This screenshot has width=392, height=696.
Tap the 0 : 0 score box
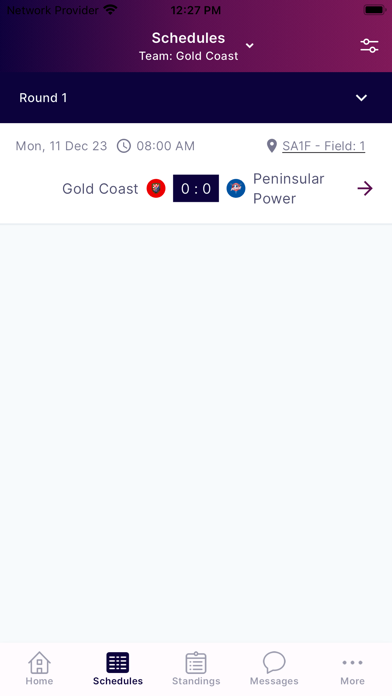click(x=196, y=188)
